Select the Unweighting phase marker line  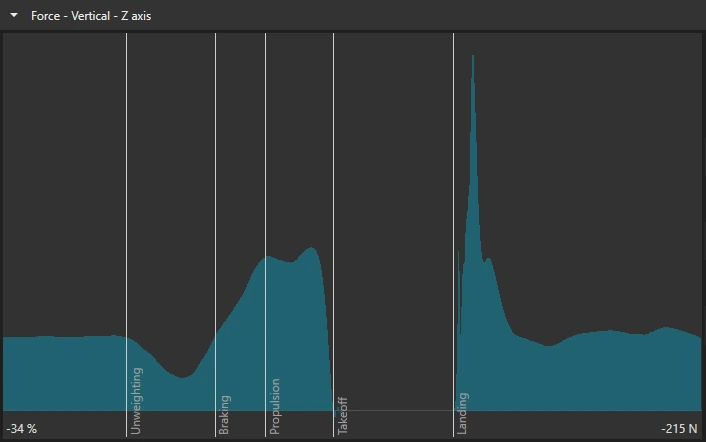[x=127, y=234]
